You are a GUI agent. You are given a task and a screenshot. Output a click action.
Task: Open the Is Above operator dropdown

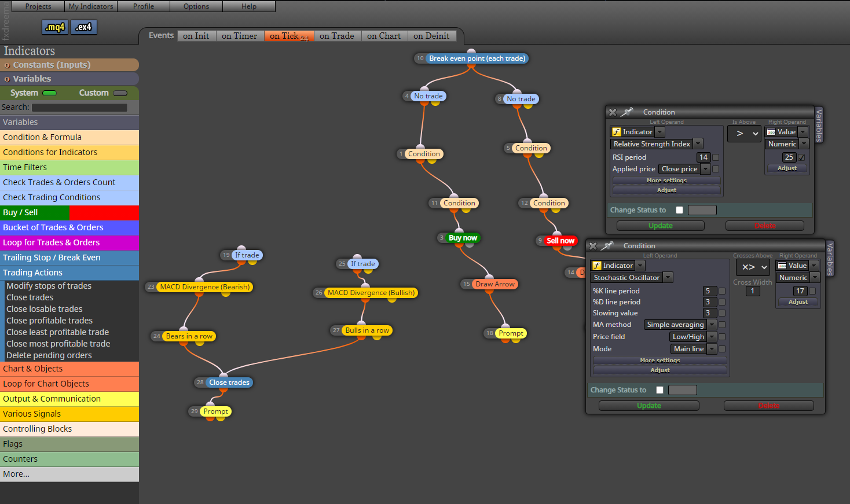point(744,134)
